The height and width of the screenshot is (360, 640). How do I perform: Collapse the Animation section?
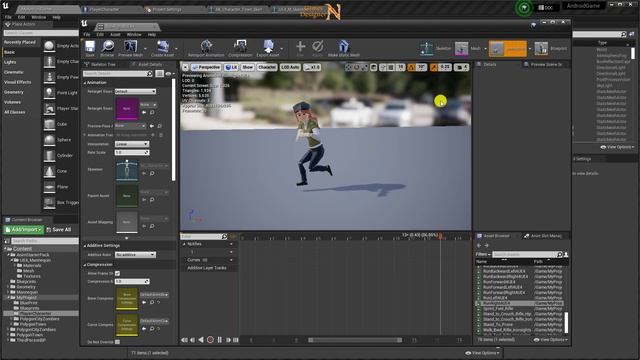[85, 83]
